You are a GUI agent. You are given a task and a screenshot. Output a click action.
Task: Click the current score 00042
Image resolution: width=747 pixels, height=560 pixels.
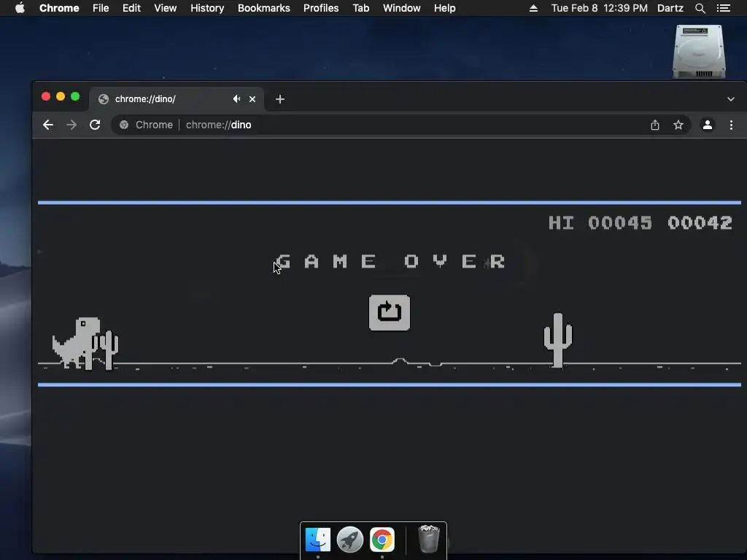tap(700, 222)
